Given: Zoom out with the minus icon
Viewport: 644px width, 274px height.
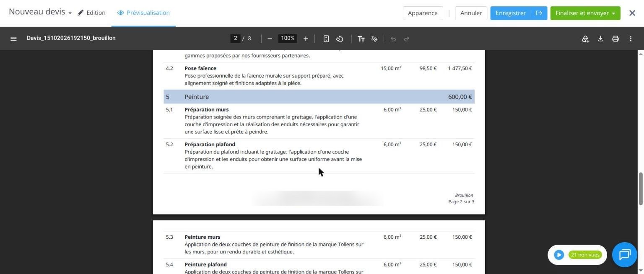Looking at the screenshot, I should (270, 39).
